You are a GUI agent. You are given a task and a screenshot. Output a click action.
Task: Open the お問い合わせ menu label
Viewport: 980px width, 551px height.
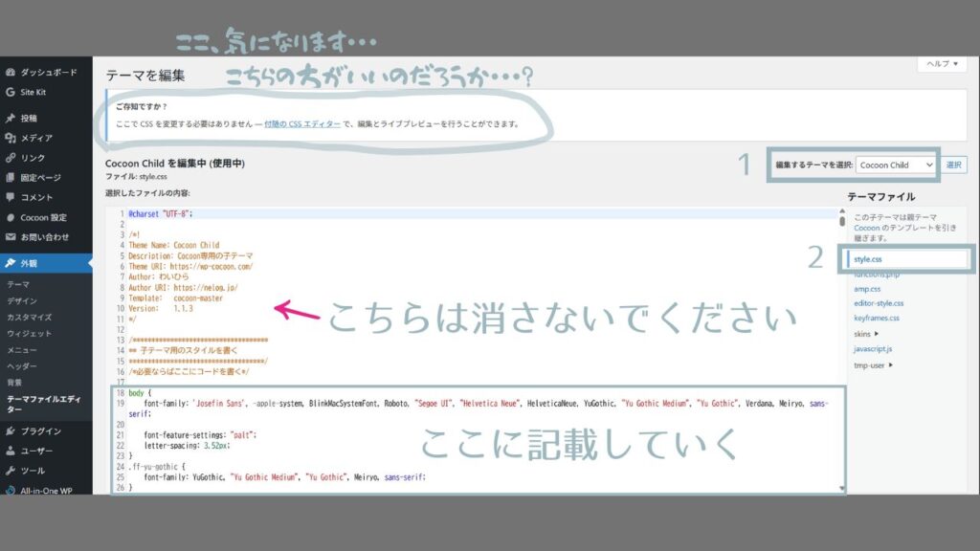pos(44,237)
